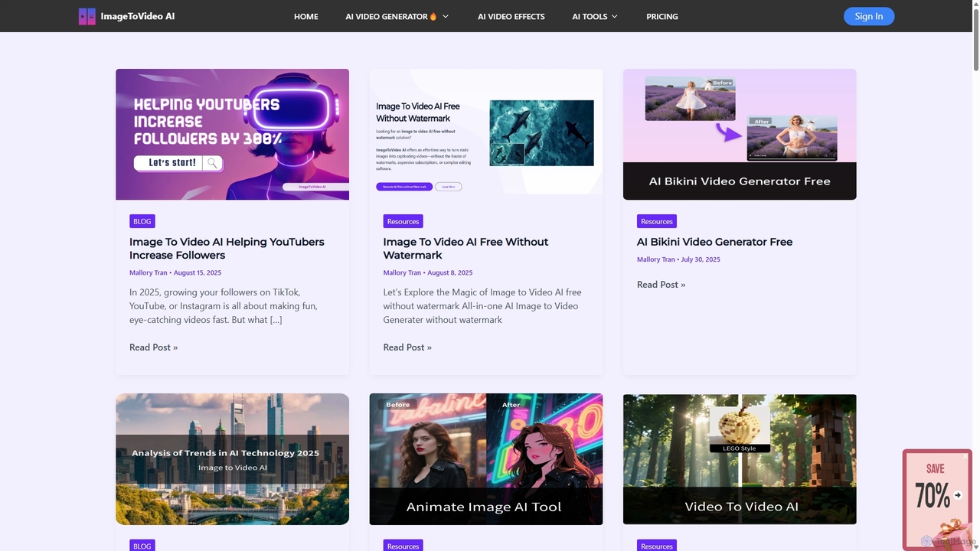Open AI VIDEO EFFECTS page
Image resolution: width=980 pixels, height=551 pixels.
511,16
